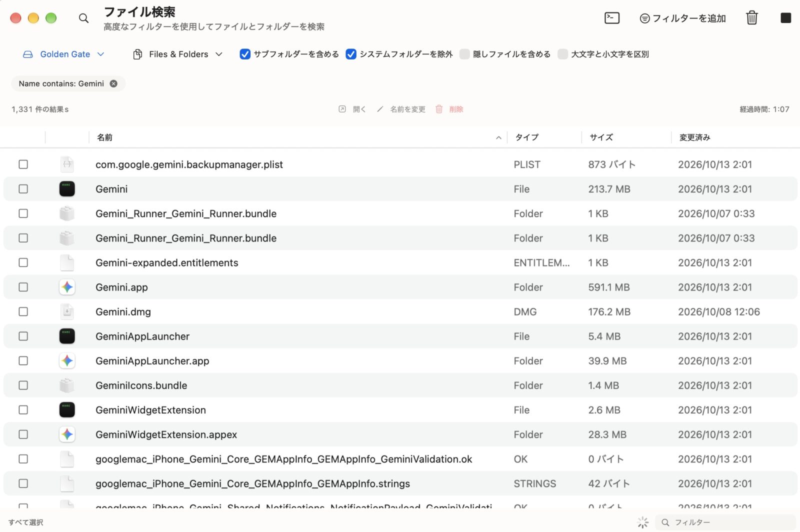The image size is (800, 532).
Task: Click the 名前を変更 rename button
Action: tap(401, 109)
